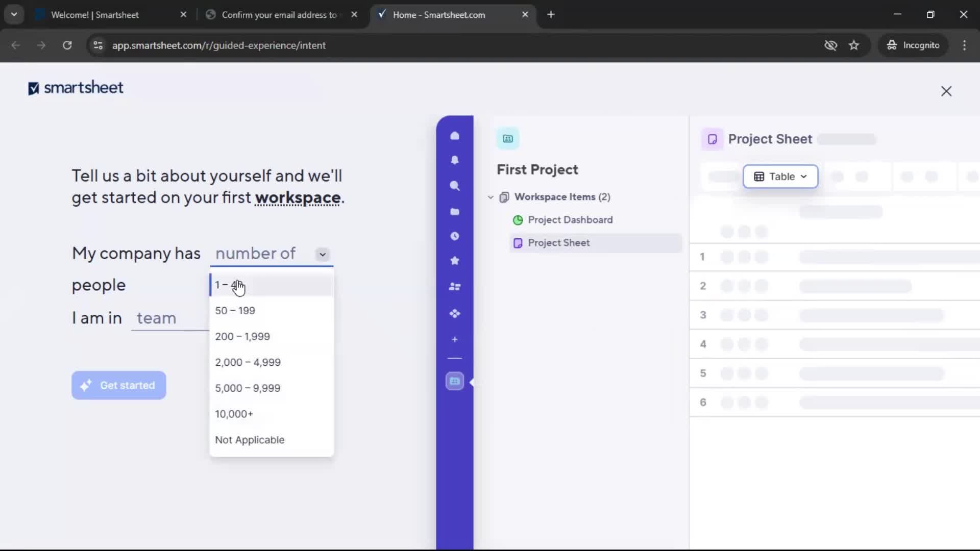
Task: Choose Not Applicable from the list
Action: point(250,440)
